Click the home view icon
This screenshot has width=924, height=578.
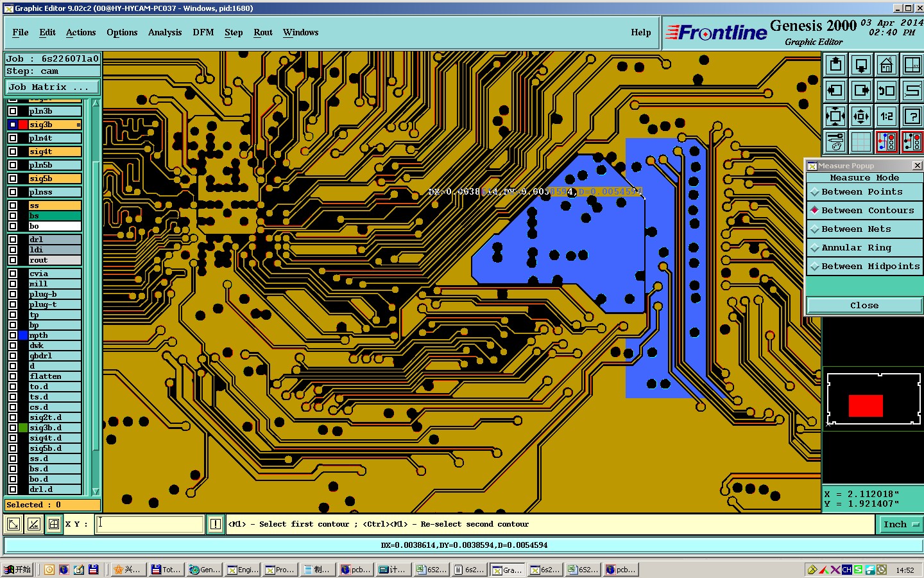887,65
